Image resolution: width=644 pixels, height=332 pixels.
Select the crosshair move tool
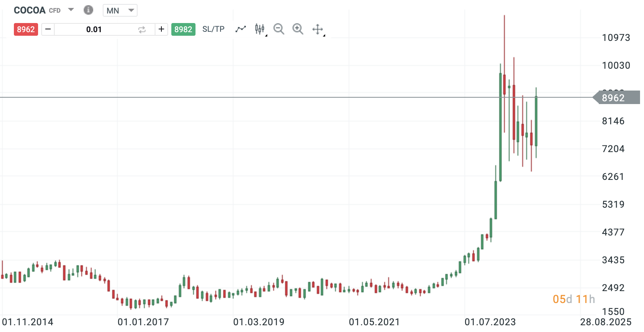coord(318,29)
